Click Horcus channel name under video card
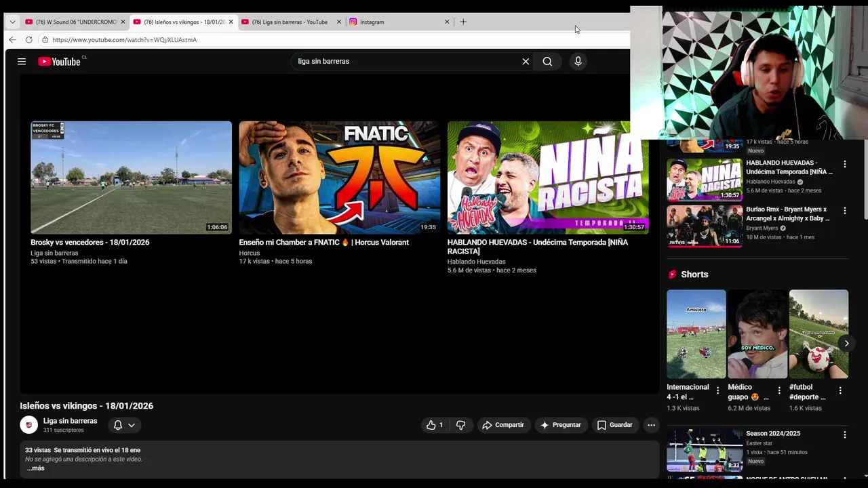Screen dimensions: 868x488 [x=250, y=253]
